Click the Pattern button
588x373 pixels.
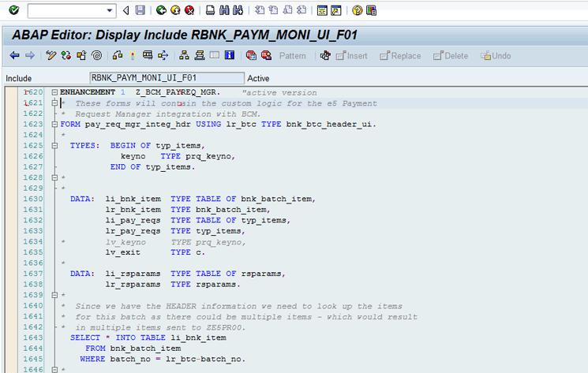293,56
